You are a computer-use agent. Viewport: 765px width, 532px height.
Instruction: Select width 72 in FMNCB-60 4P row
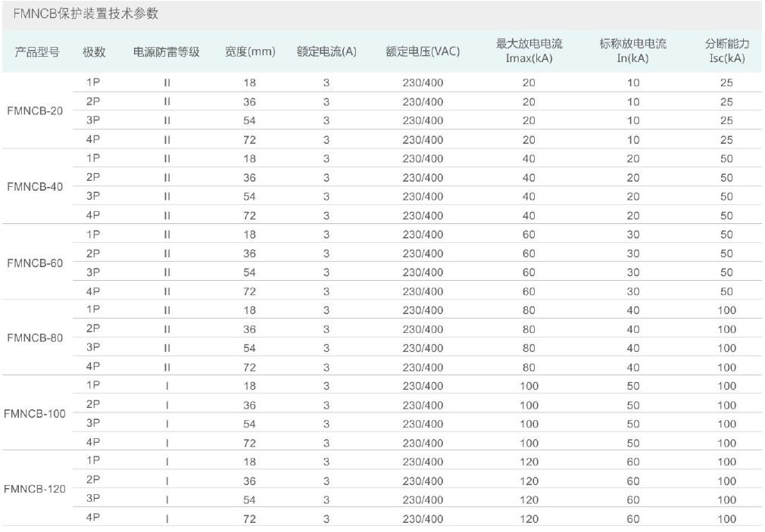pos(250,291)
